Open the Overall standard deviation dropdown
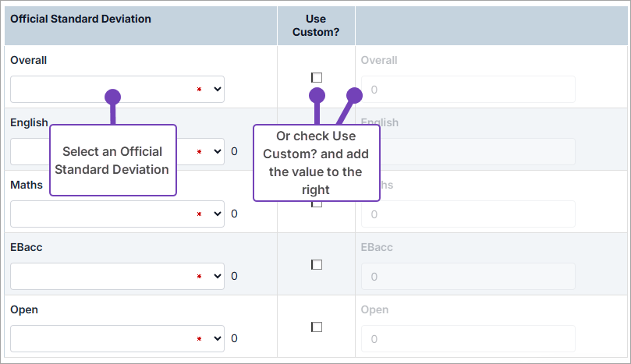 pos(117,89)
